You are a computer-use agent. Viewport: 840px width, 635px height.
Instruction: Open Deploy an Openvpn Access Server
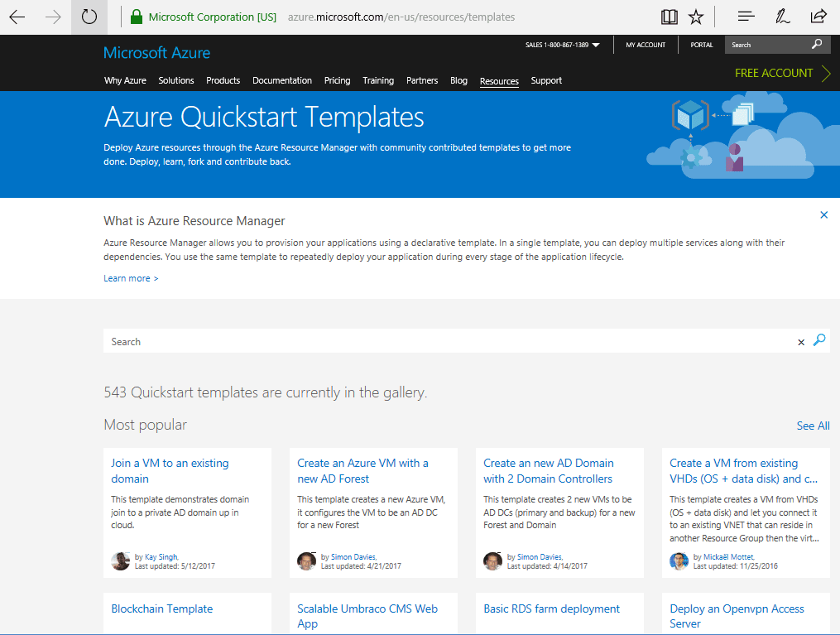(x=737, y=616)
